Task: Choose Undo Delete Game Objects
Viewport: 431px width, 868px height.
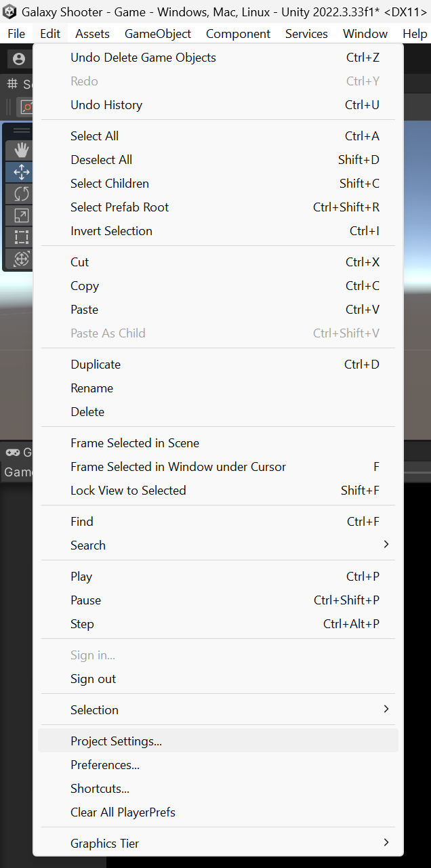Action: point(143,58)
